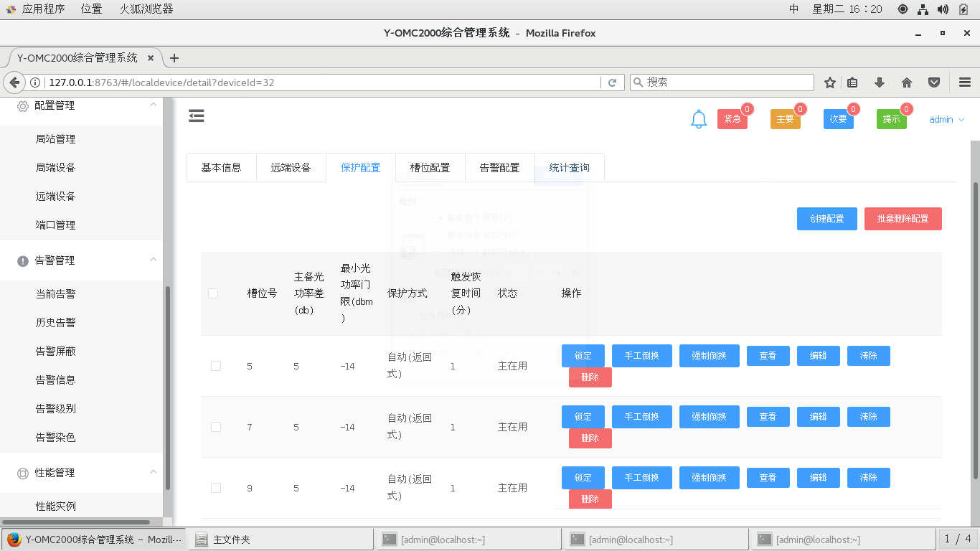This screenshot has width=980, height=551.
Task: Open the Firefox hamburger menu
Action: tap(964, 83)
